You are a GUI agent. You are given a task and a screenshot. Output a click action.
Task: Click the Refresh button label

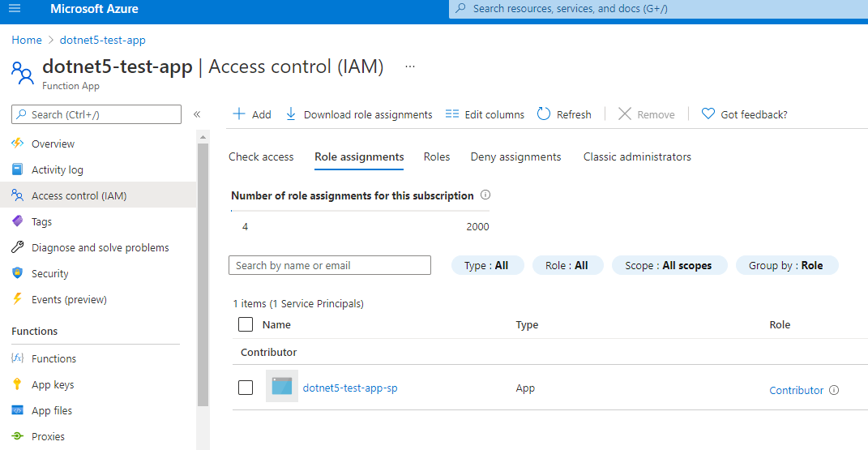[574, 114]
